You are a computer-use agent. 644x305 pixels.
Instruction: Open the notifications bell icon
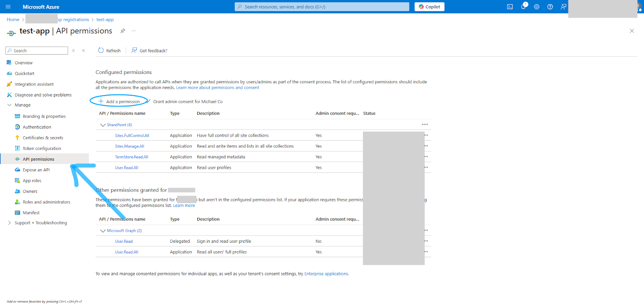tap(523, 7)
